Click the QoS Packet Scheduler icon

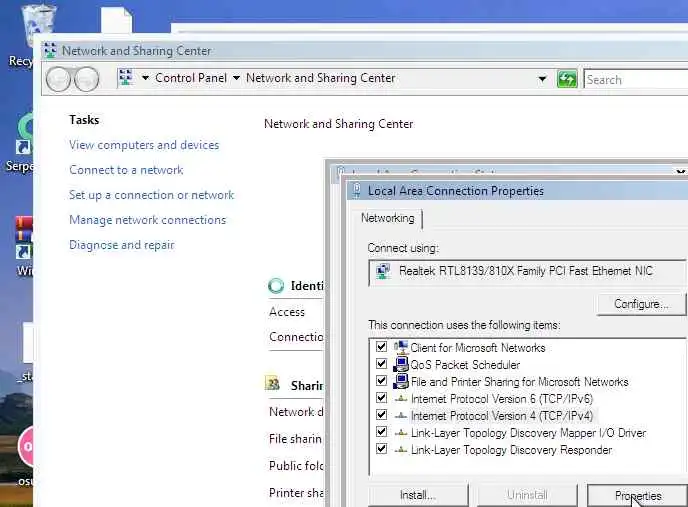pyautogui.click(x=401, y=364)
